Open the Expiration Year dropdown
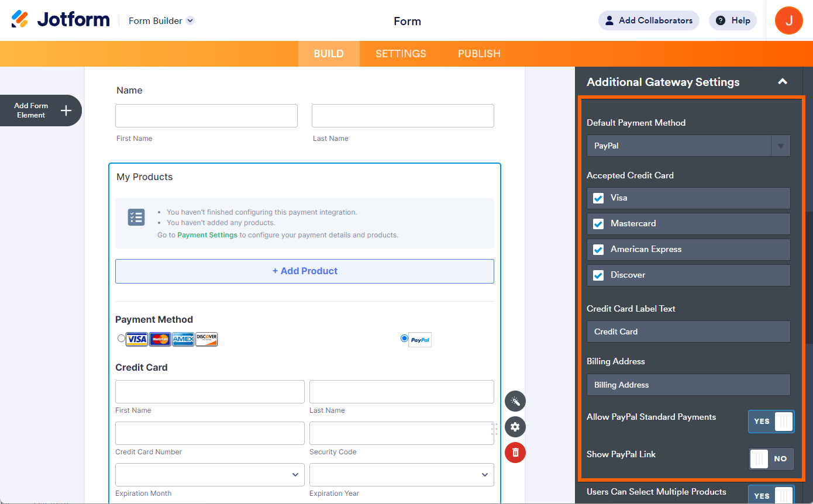The height and width of the screenshot is (504, 813). [x=402, y=475]
